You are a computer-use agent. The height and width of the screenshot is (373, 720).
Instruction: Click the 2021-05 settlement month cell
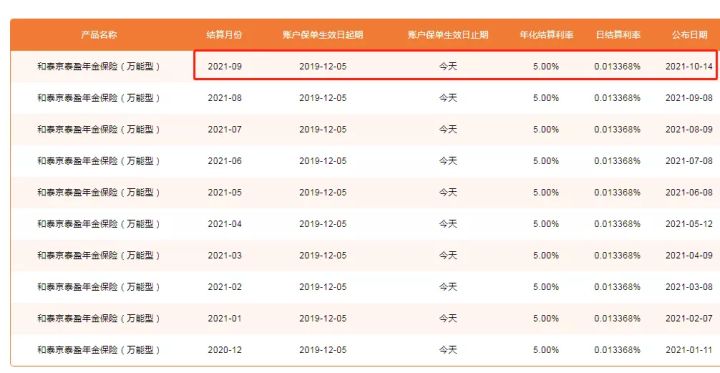point(225,192)
